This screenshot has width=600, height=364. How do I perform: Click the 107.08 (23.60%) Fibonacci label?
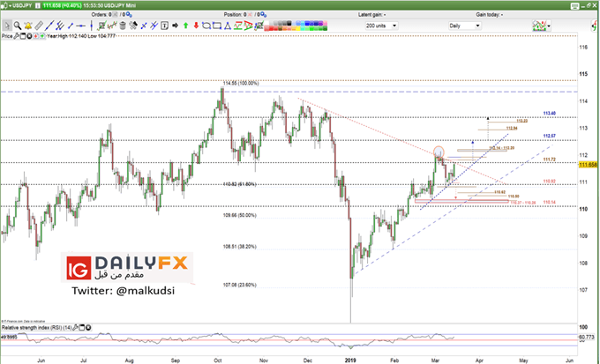pos(239,285)
